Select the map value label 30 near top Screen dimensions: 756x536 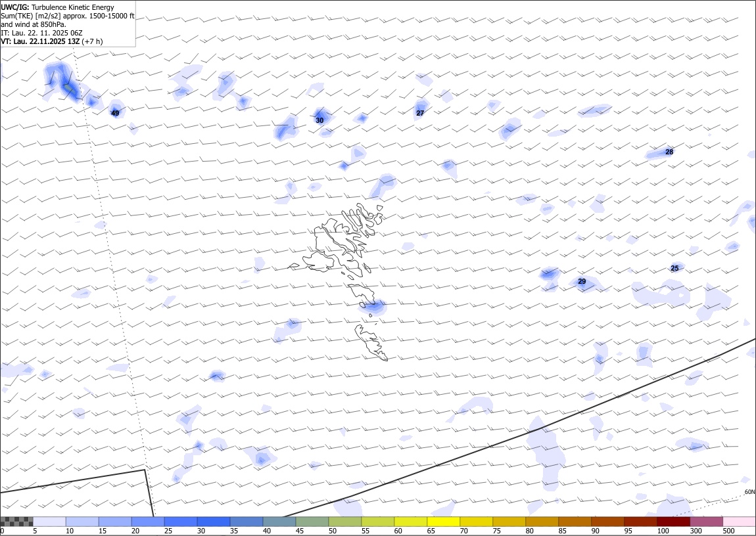point(319,120)
